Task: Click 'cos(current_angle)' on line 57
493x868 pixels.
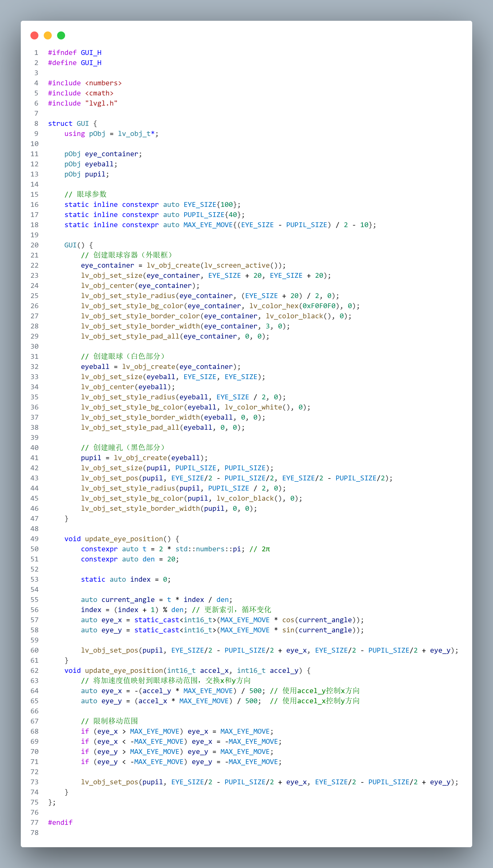Action: coord(319,620)
